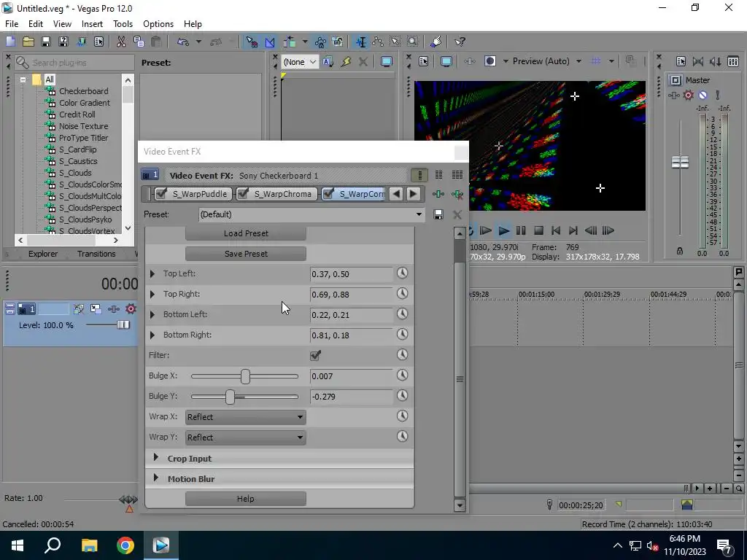This screenshot has height=560, width=747.
Task: Select the Zoom Edit tool magnifier icon
Action: [413, 42]
